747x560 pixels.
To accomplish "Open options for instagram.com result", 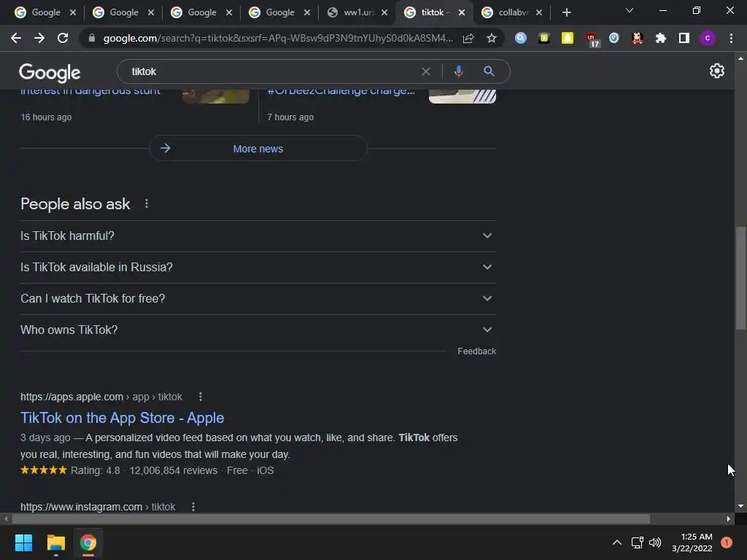I will pos(193,507).
